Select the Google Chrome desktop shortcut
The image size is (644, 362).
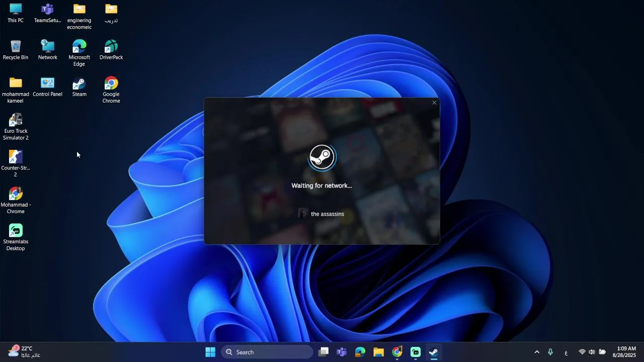[111, 90]
